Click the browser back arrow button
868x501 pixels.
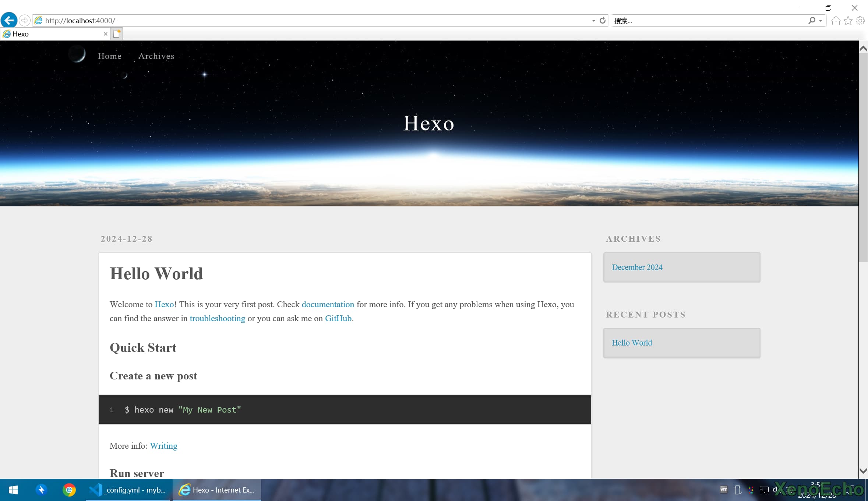coord(9,20)
